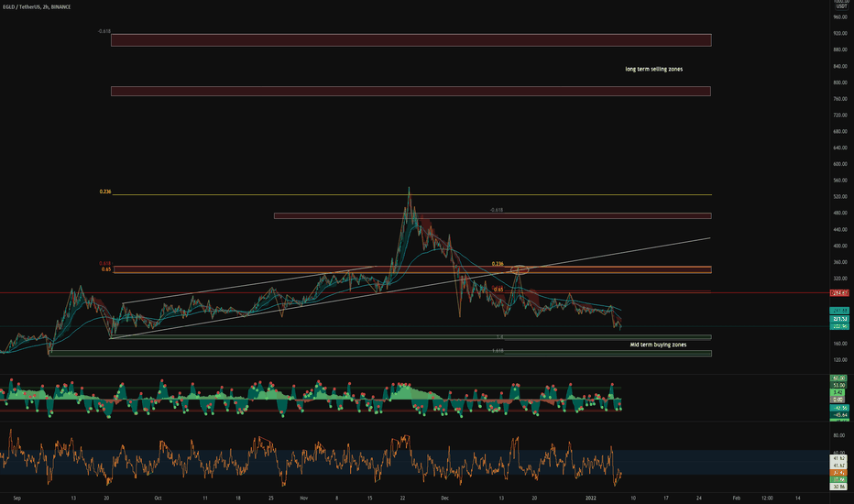
Task: Click the Dec date on the time axis
Action: click(445, 498)
